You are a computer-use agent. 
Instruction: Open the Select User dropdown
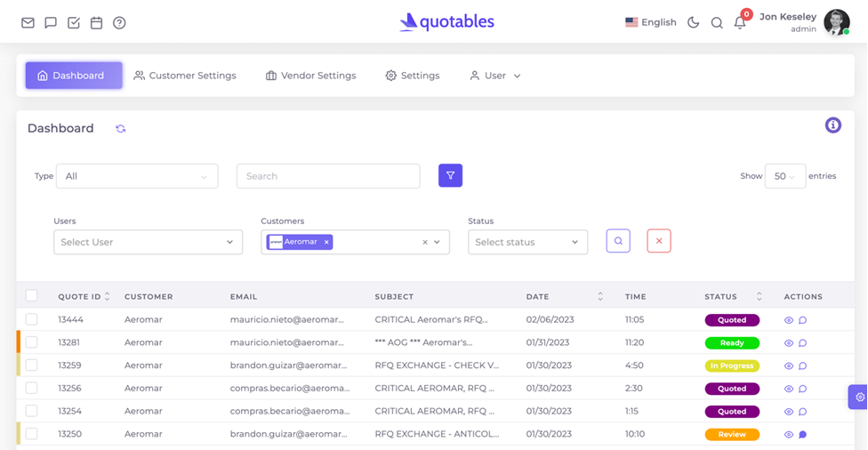148,242
